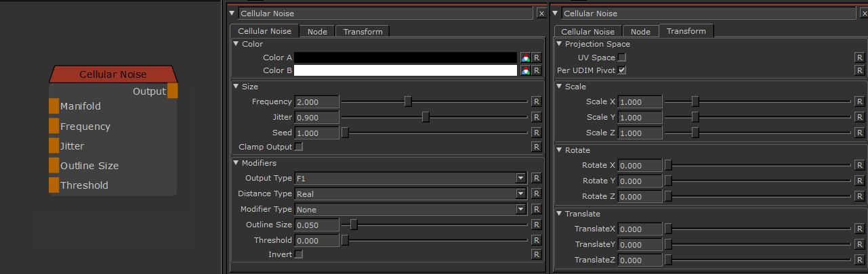Open the Distance Type dropdown
The image size is (868, 274).
point(520,193)
